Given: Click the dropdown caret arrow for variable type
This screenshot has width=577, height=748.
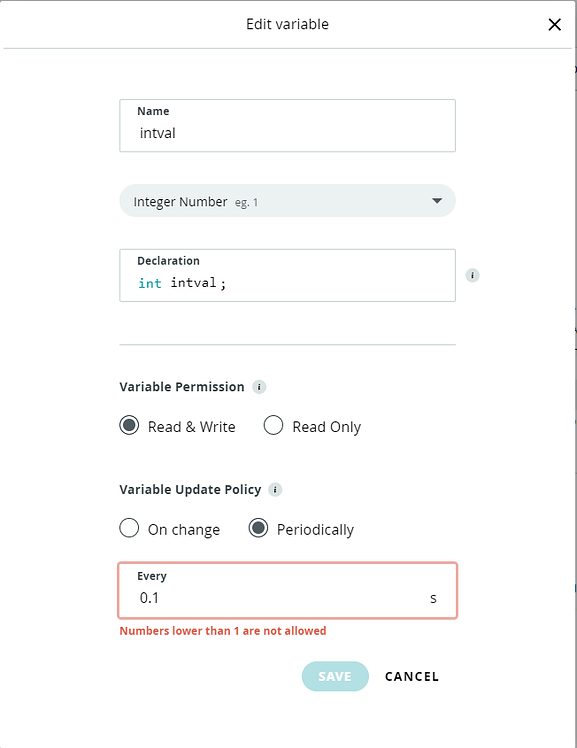Looking at the screenshot, I should pyautogui.click(x=437, y=201).
